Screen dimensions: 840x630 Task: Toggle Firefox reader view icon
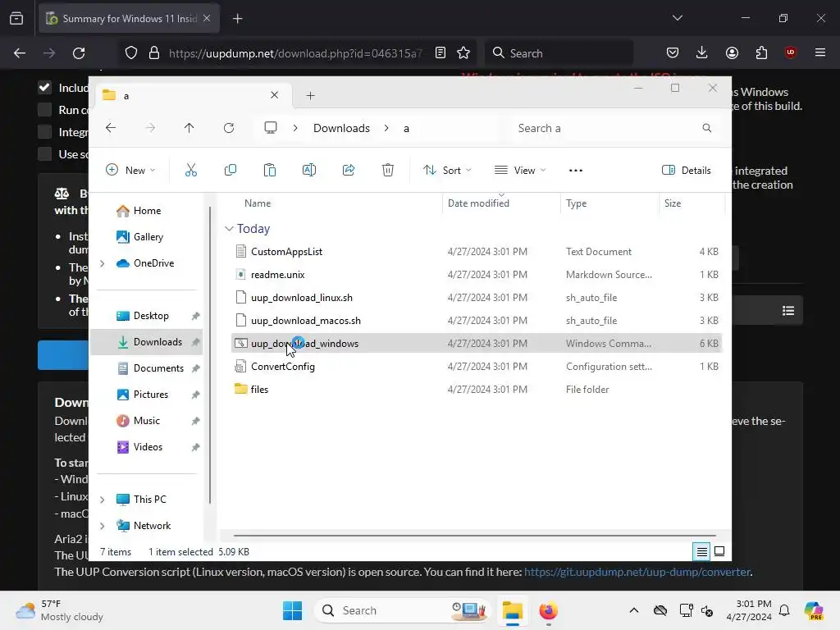(441, 53)
